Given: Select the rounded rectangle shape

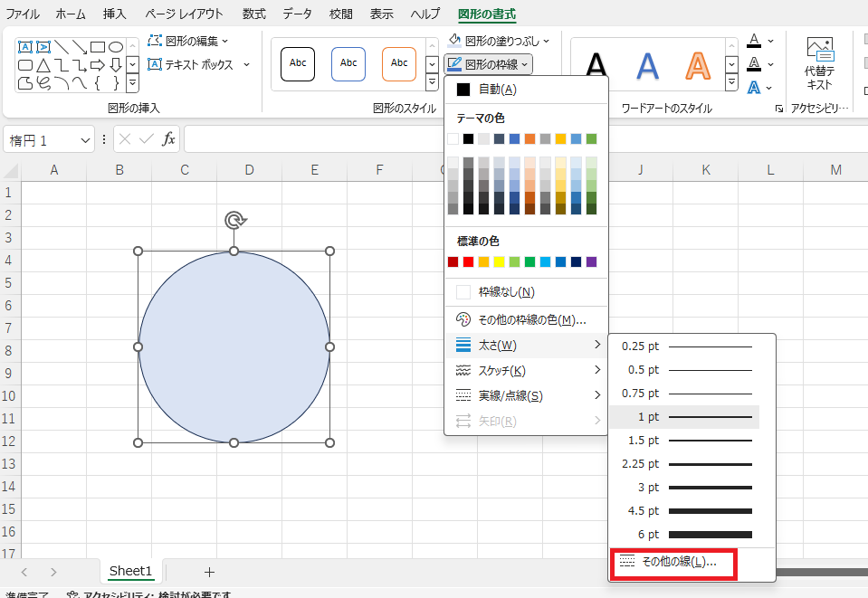Looking at the screenshot, I should pos(25,65).
